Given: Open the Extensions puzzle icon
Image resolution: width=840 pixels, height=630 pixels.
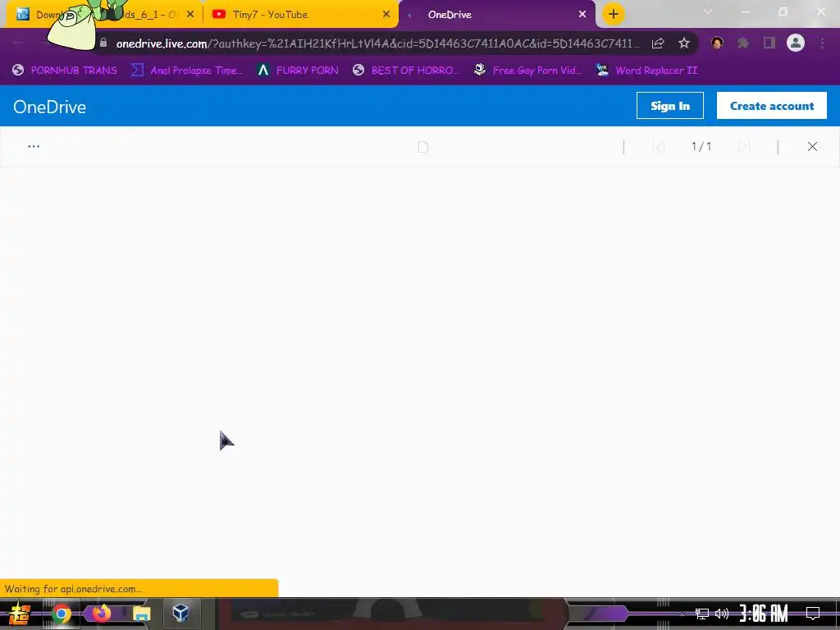Looking at the screenshot, I should point(743,43).
